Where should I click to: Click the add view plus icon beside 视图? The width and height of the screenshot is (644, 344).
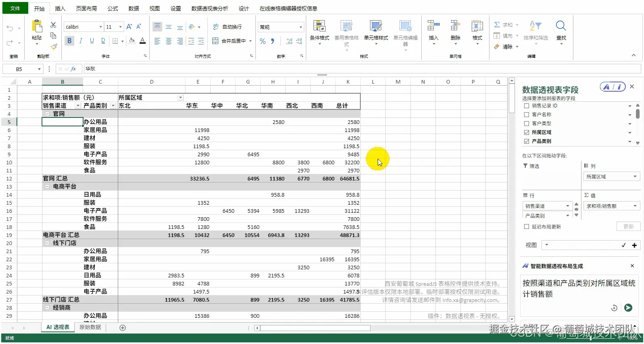point(634,245)
